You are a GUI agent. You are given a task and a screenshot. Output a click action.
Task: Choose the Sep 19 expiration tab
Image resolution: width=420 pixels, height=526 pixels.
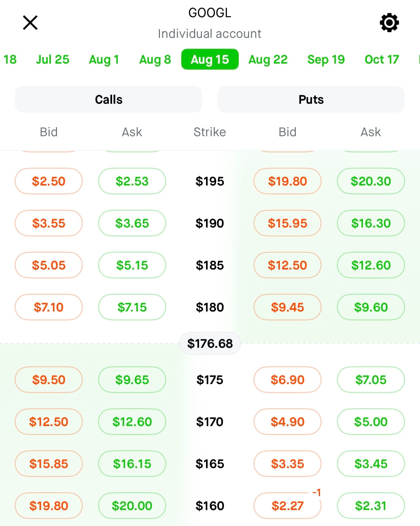(326, 59)
